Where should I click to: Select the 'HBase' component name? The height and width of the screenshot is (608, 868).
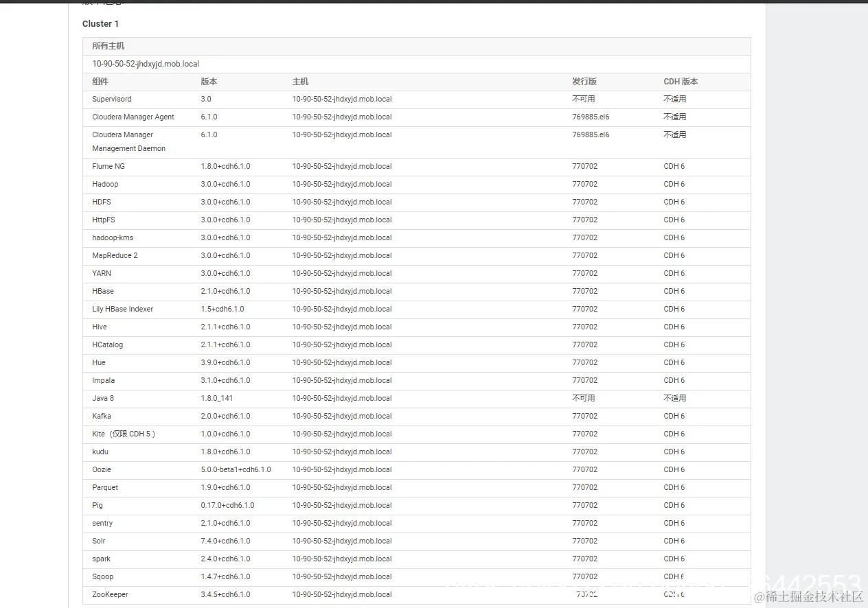pyautogui.click(x=103, y=292)
